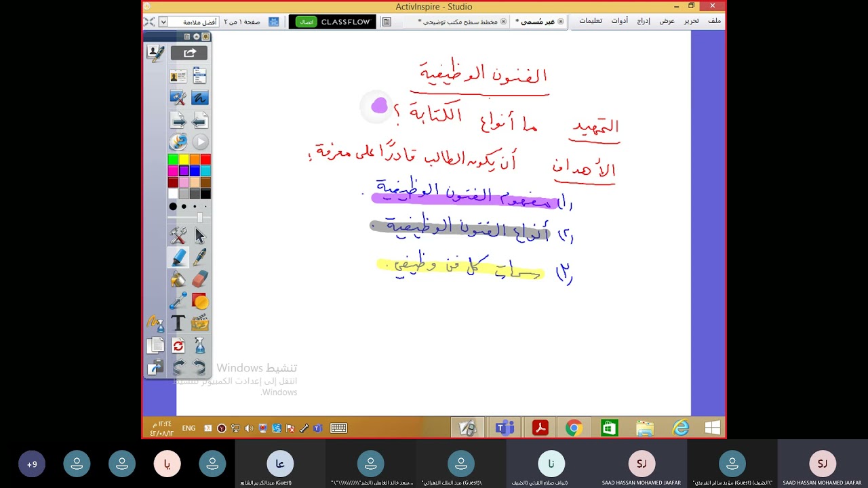Image resolution: width=868 pixels, height=488 pixels.
Task: Click the share arrow button atop the toolbox
Action: [x=189, y=53]
